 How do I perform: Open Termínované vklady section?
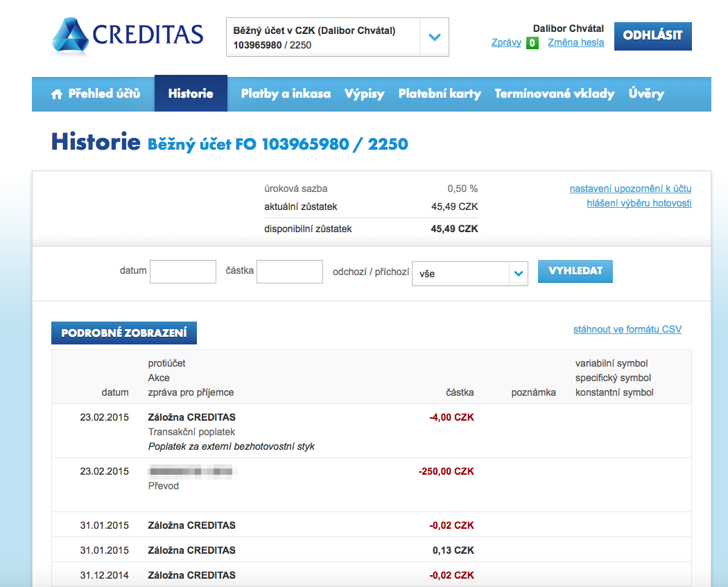555,94
